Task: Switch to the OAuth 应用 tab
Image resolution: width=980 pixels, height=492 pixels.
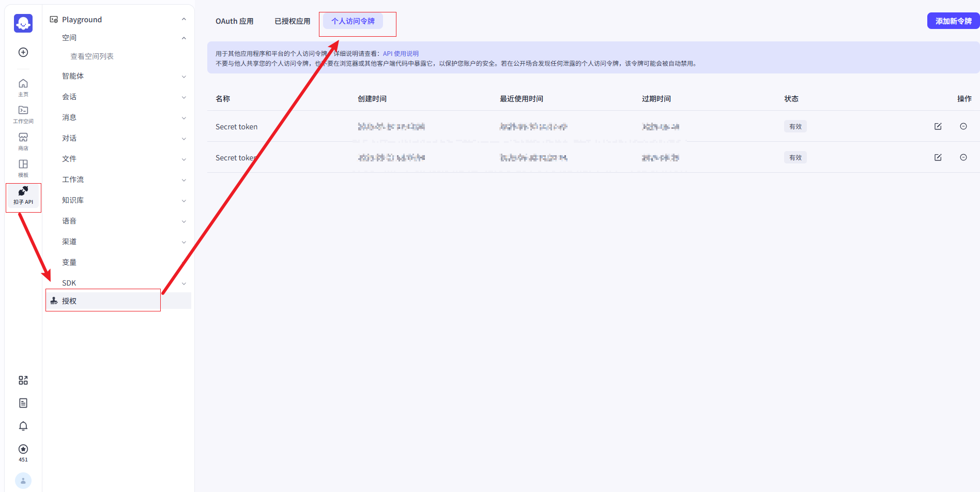Action: pyautogui.click(x=234, y=21)
